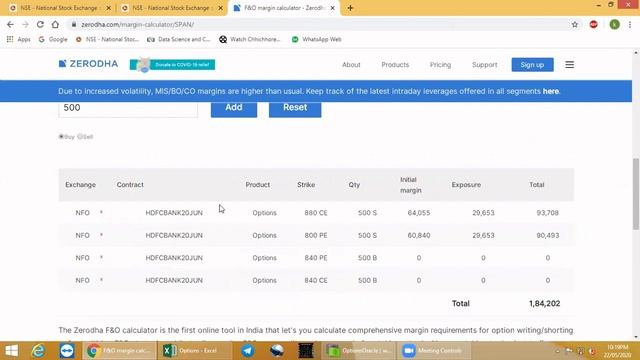Click the Sign up button
The height and width of the screenshot is (360, 640).
(x=532, y=64)
